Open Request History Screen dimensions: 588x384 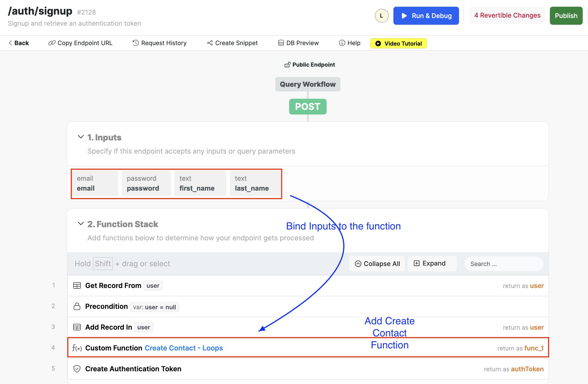click(x=160, y=43)
